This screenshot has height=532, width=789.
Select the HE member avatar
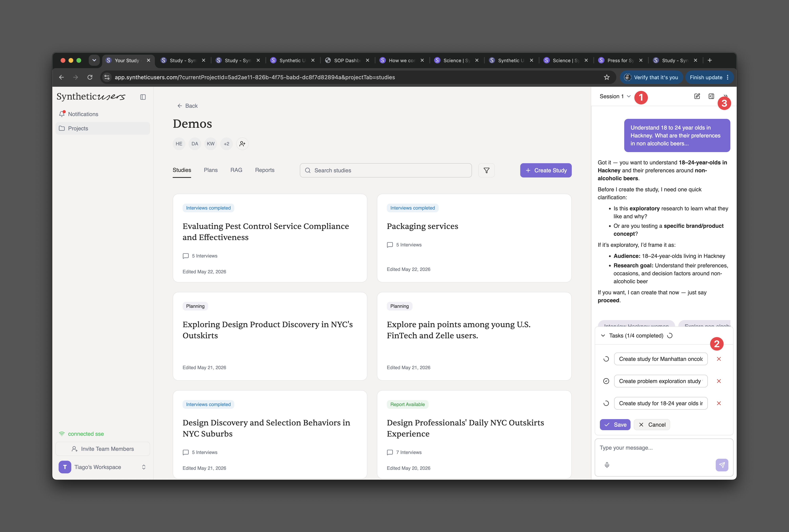click(x=179, y=144)
